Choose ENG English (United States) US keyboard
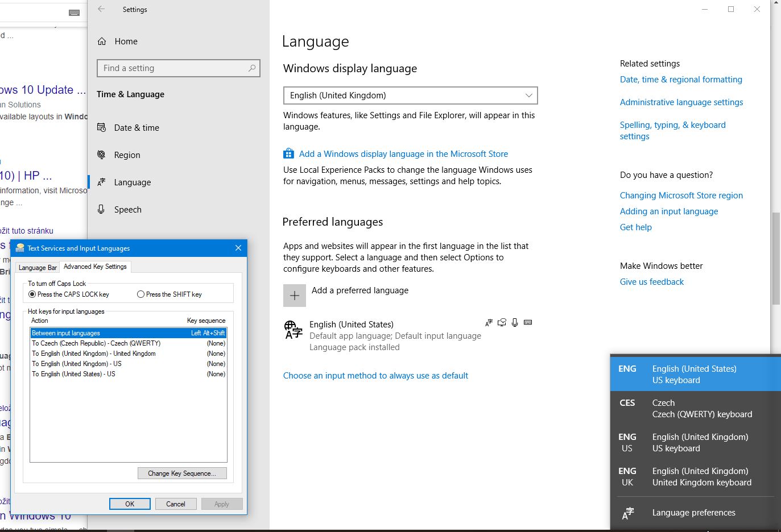Screen dimensions: 781x532 coord(695,375)
